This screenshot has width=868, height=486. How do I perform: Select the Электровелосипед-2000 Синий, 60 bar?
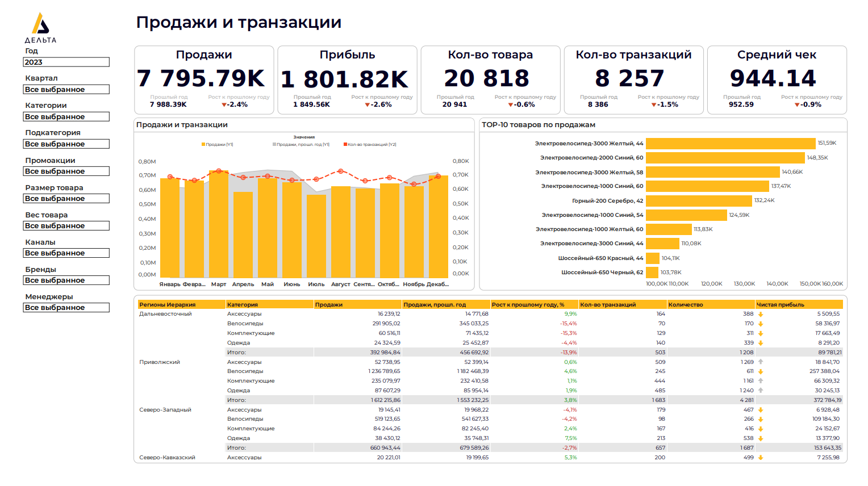[725, 158]
